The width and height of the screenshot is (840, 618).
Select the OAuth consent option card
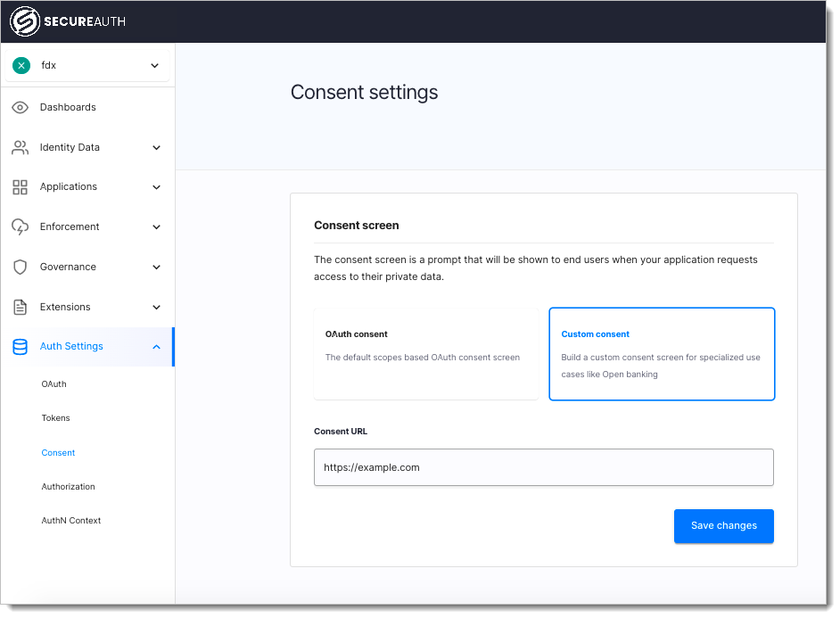[426, 354]
